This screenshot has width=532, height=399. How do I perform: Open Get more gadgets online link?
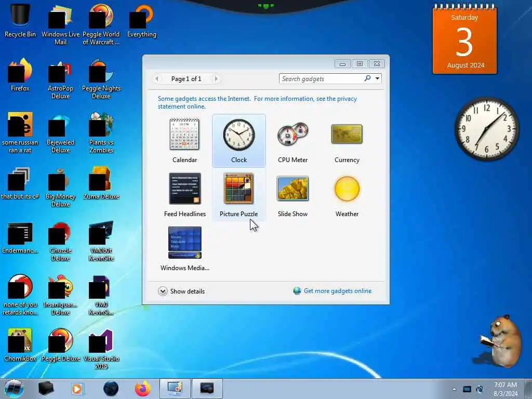tap(338, 291)
